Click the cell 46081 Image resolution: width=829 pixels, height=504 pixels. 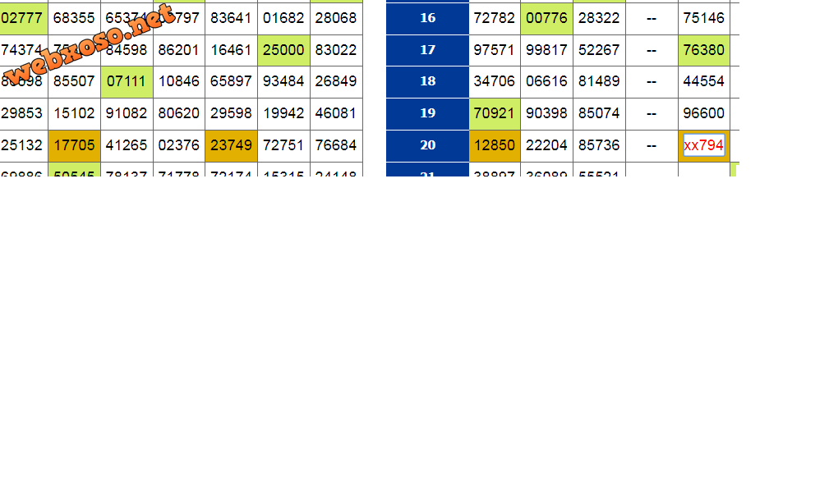pos(336,113)
